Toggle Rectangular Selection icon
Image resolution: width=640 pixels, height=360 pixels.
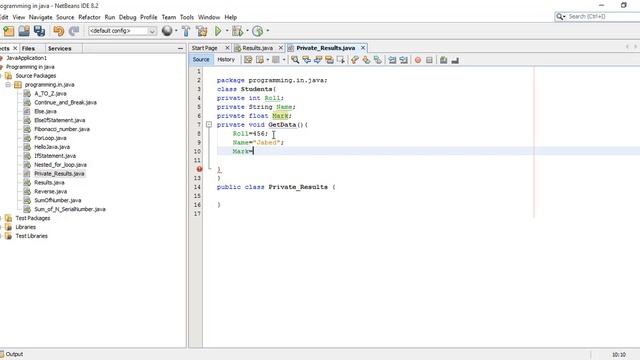click(340, 60)
